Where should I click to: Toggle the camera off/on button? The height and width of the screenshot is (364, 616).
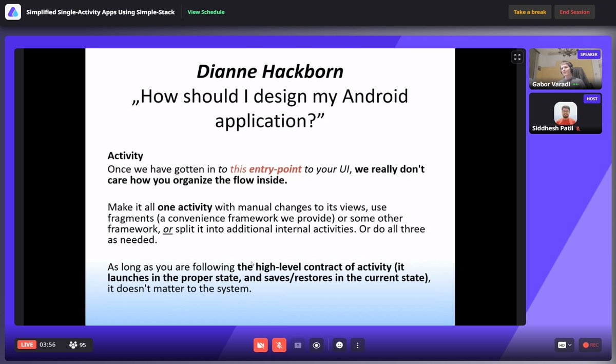pyautogui.click(x=260, y=345)
